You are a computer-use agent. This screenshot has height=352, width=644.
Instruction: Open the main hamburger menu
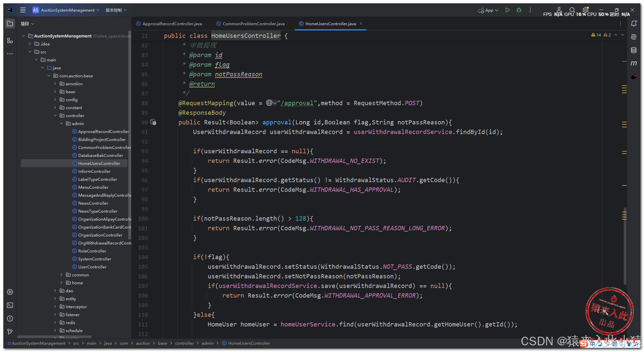[x=23, y=10]
